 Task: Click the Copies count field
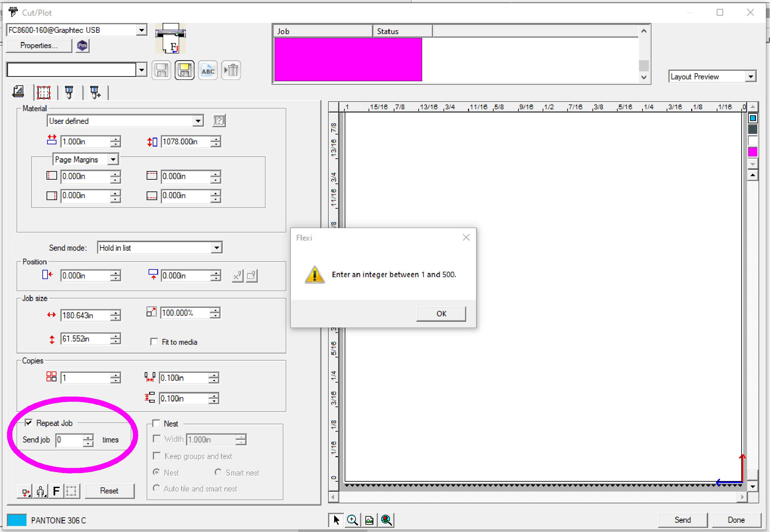[x=85, y=378]
